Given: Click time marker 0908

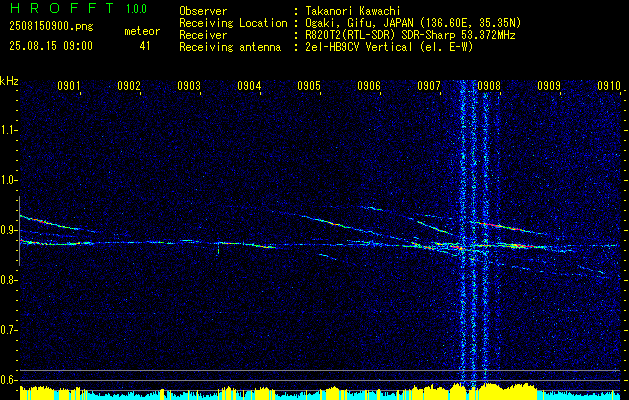Looking at the screenshot, I should click(489, 85).
